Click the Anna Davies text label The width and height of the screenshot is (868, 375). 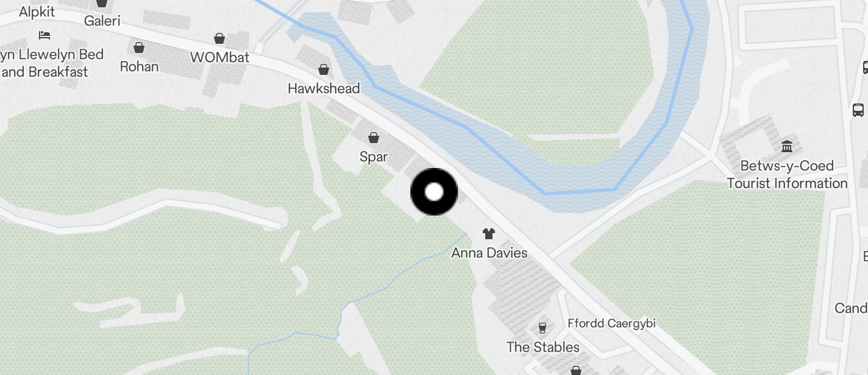point(489,253)
